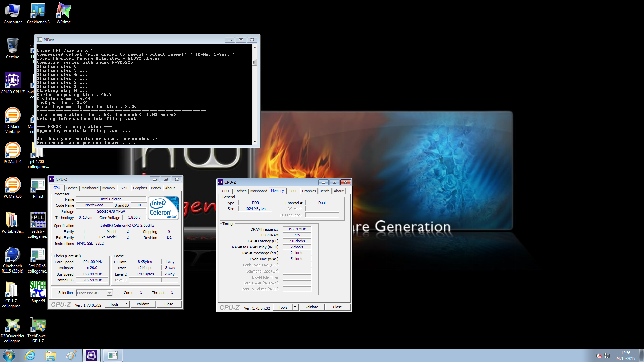
Task: Open Internet Explorer from taskbar
Action: [30, 355]
